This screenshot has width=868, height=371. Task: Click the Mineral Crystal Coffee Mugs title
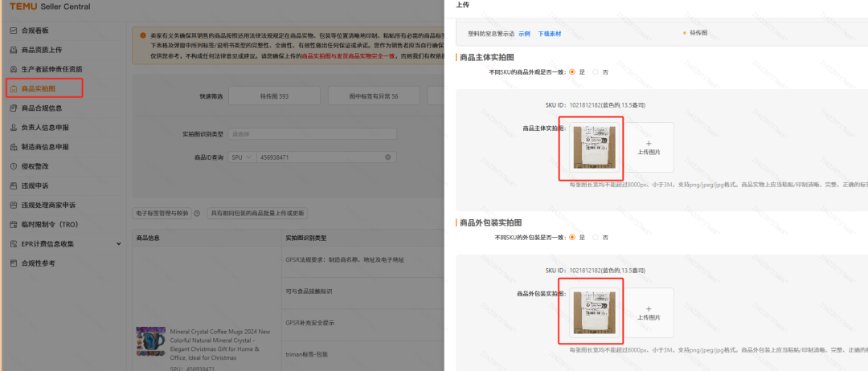coord(220,344)
